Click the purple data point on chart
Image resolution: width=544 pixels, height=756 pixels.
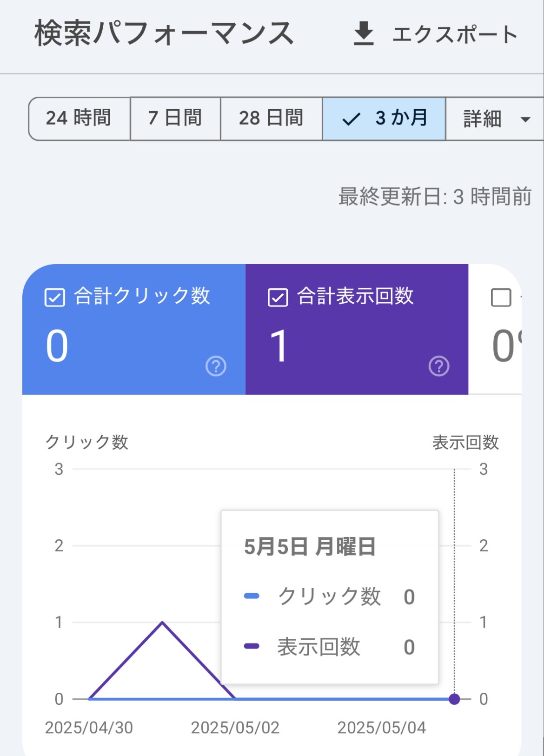coord(454,699)
